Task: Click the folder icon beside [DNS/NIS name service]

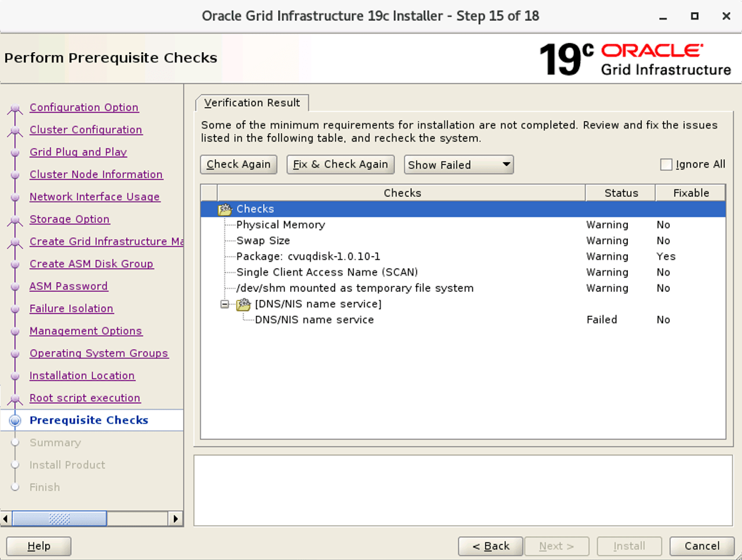Action: (243, 304)
